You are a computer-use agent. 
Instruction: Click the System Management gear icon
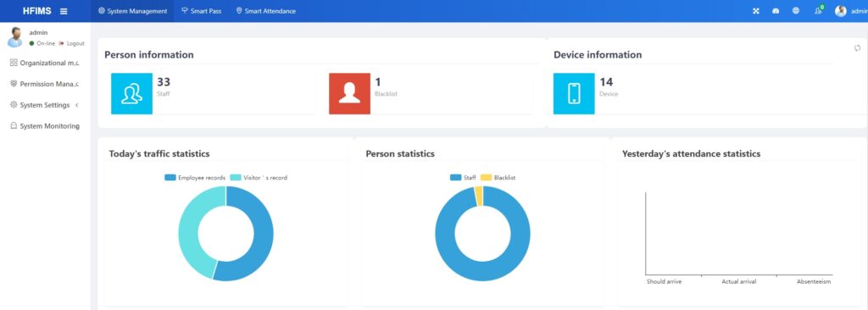tap(102, 11)
